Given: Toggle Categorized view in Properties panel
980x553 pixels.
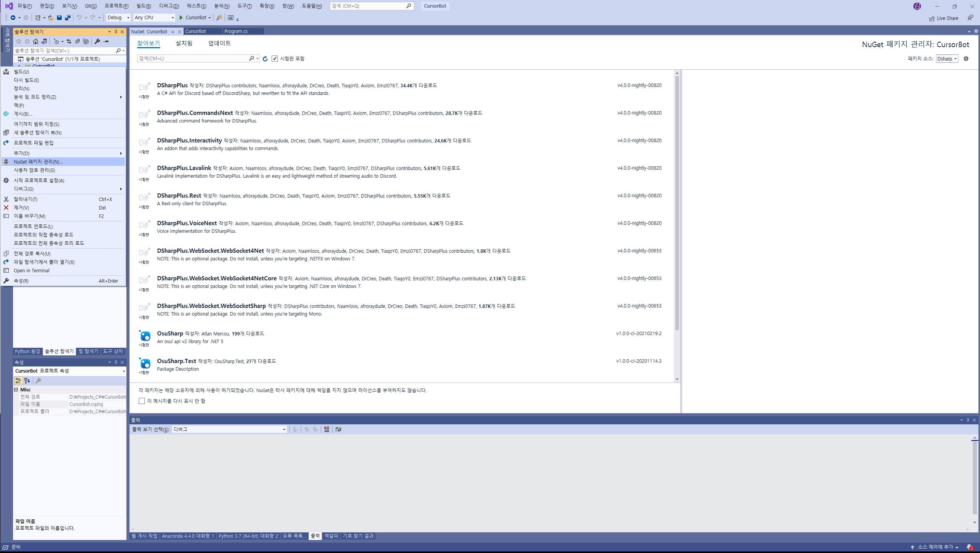Looking at the screenshot, I should tap(18, 381).
